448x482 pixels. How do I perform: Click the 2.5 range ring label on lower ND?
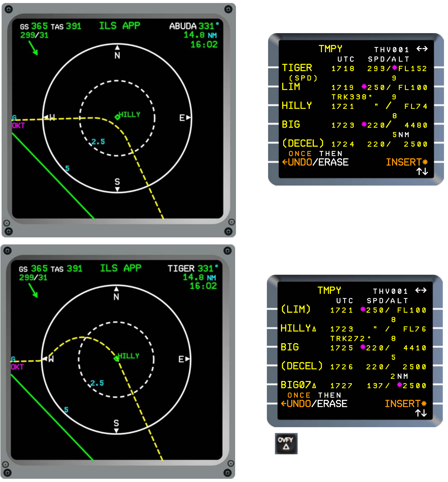[97, 383]
